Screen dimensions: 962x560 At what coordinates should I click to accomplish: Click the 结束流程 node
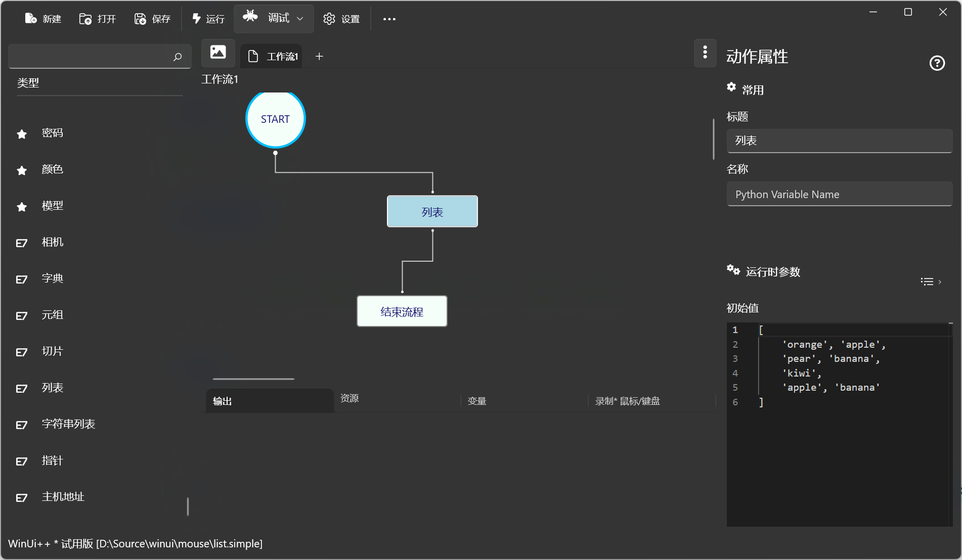[402, 312]
